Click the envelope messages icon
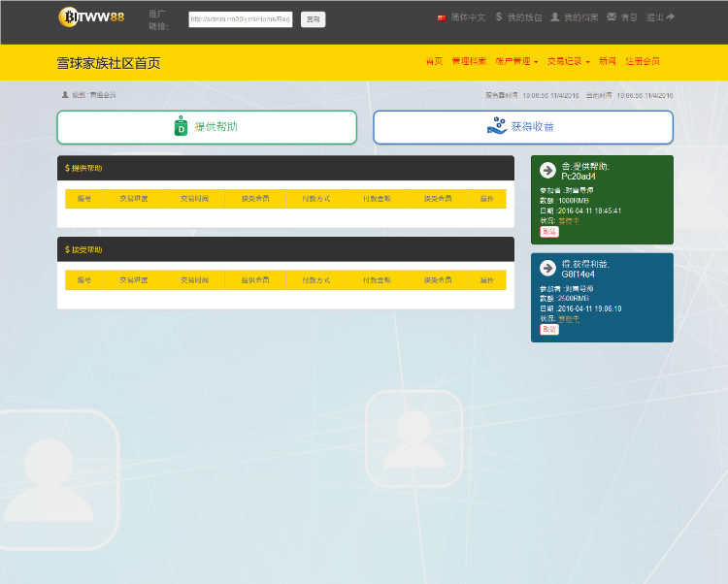This screenshot has height=584, width=728. 612,17
